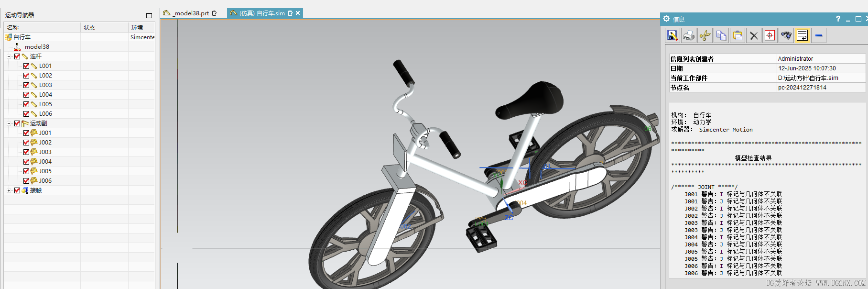Click the bicycle saddle in the viewport

point(531,100)
